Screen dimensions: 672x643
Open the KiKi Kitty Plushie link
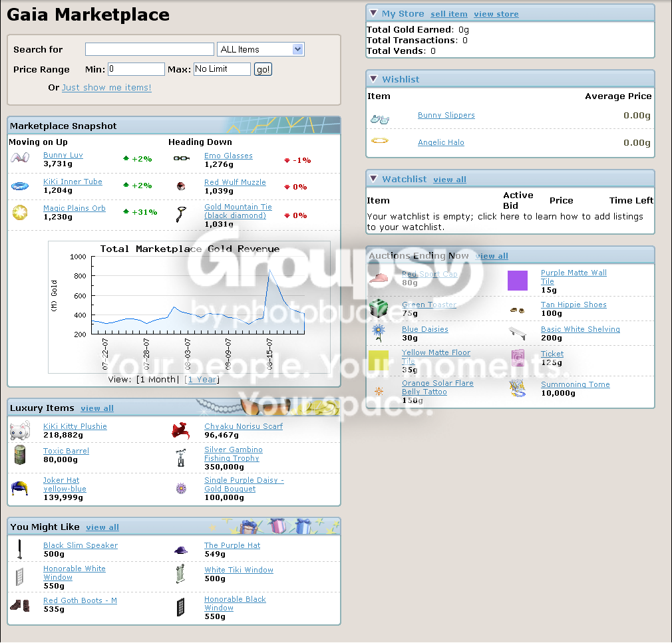point(75,426)
